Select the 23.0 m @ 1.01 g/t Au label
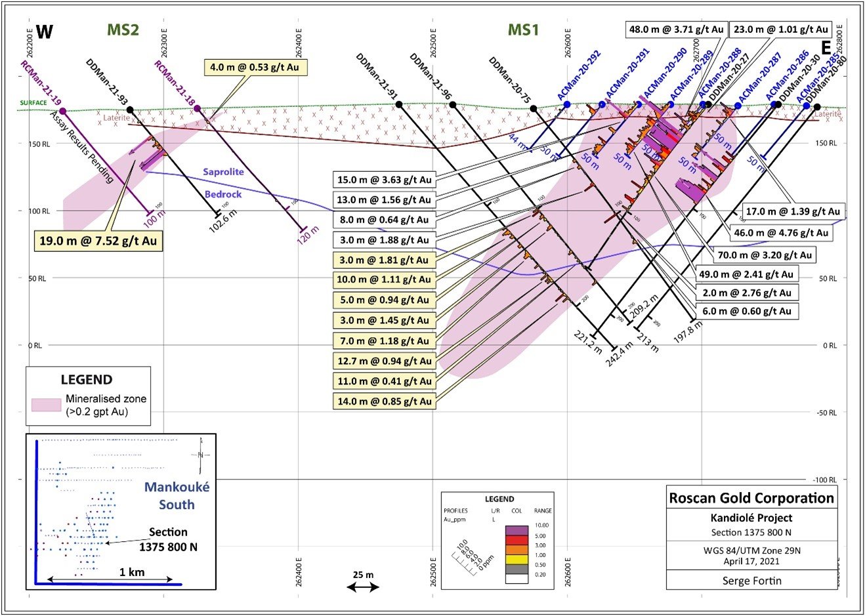Screen dimensions: 865x616 click(x=781, y=30)
